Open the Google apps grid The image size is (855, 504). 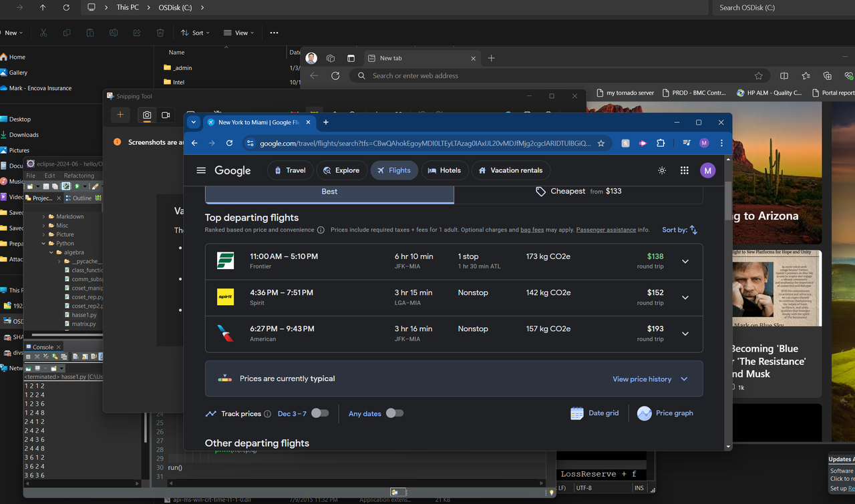[x=684, y=170]
